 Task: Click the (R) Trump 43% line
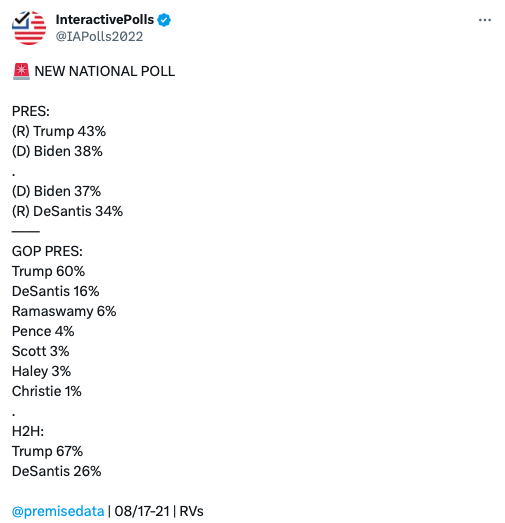[x=59, y=131]
